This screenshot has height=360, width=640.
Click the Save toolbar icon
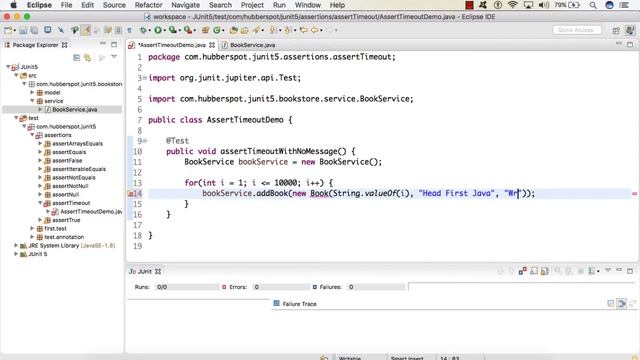[x=23, y=30]
